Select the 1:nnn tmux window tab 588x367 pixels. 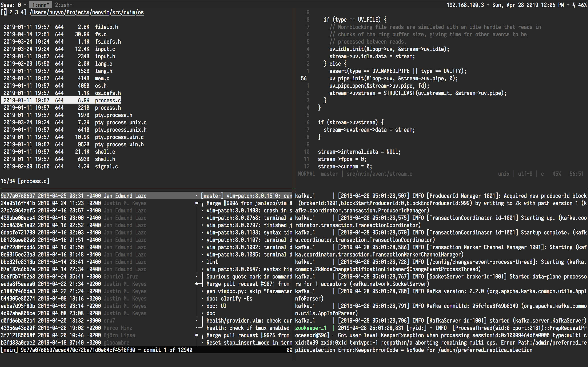pyautogui.click(x=41, y=5)
